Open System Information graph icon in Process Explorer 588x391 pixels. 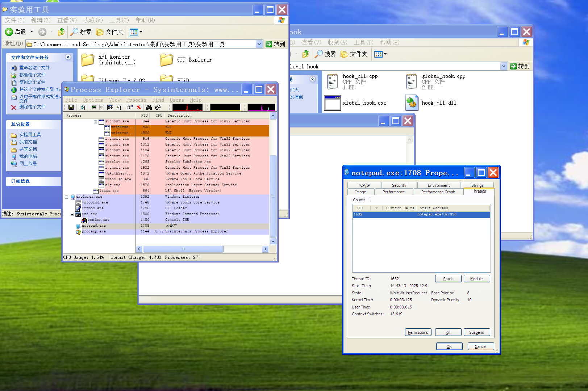[94, 108]
